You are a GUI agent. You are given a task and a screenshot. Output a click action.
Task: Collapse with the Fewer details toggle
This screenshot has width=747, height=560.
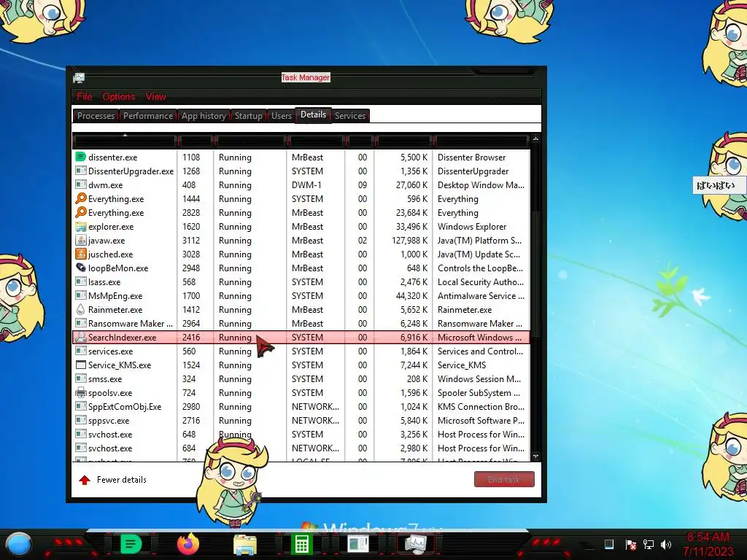pyautogui.click(x=112, y=480)
